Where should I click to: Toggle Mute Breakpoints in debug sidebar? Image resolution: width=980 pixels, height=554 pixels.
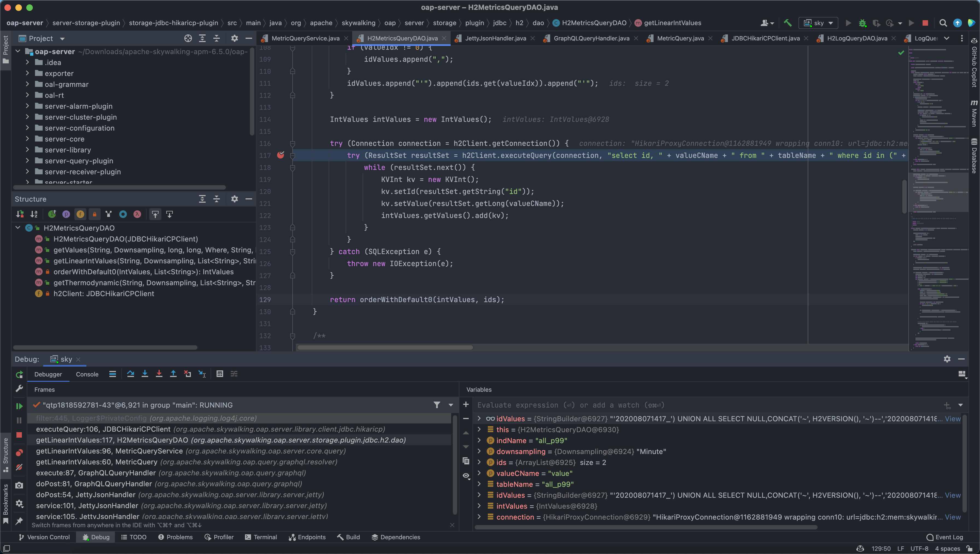click(x=19, y=467)
